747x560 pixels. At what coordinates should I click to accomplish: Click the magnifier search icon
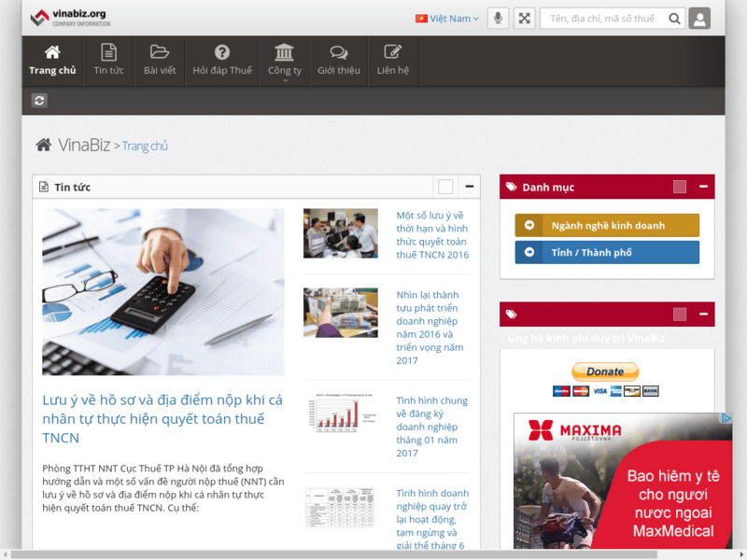[x=675, y=18]
